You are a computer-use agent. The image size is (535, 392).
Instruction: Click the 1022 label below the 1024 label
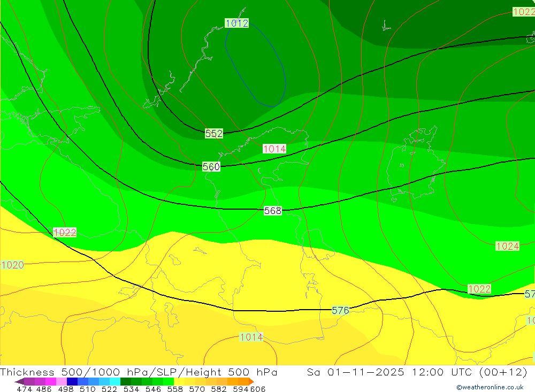(x=479, y=289)
